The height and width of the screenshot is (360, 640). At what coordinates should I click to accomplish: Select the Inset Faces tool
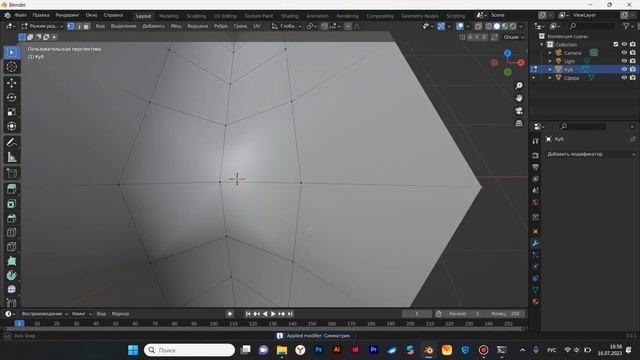[x=11, y=203]
